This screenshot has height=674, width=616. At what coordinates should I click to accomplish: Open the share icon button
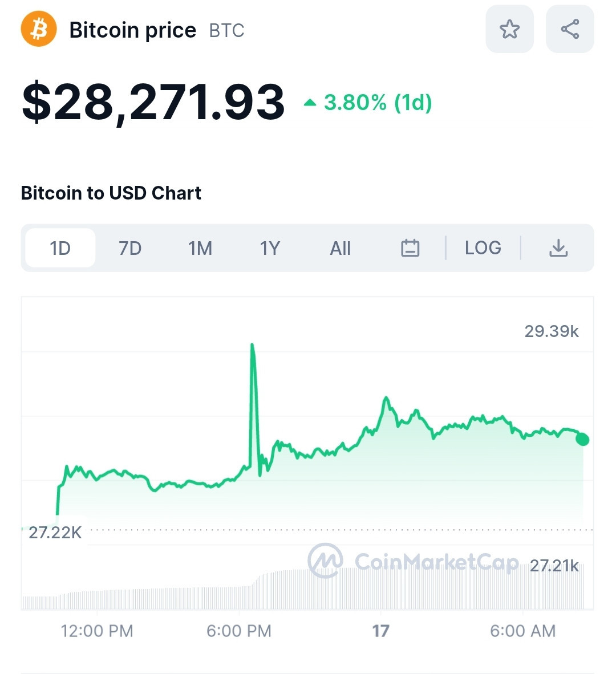(x=570, y=29)
